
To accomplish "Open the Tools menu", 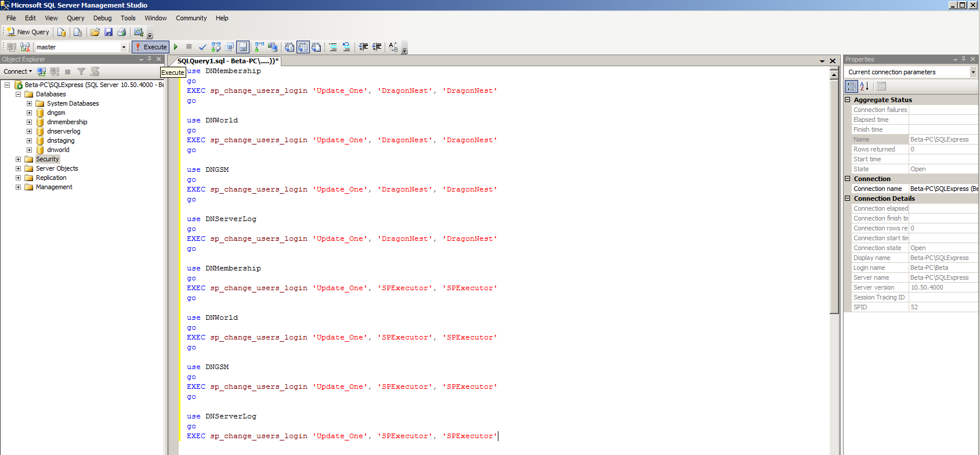I will pyautogui.click(x=128, y=18).
